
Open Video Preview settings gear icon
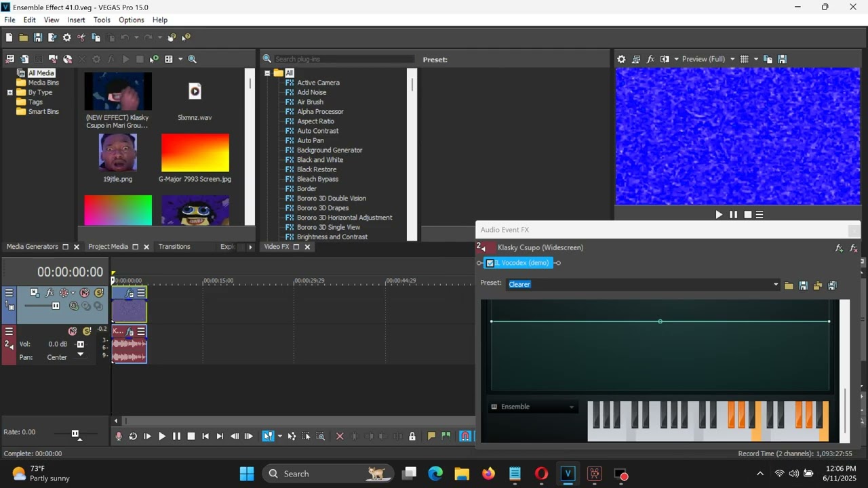621,59
